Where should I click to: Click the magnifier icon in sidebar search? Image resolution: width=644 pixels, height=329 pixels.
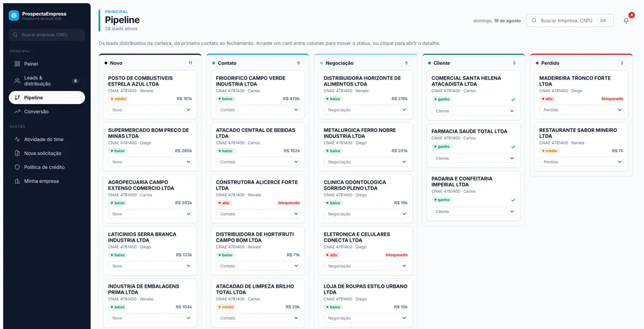tap(16, 35)
